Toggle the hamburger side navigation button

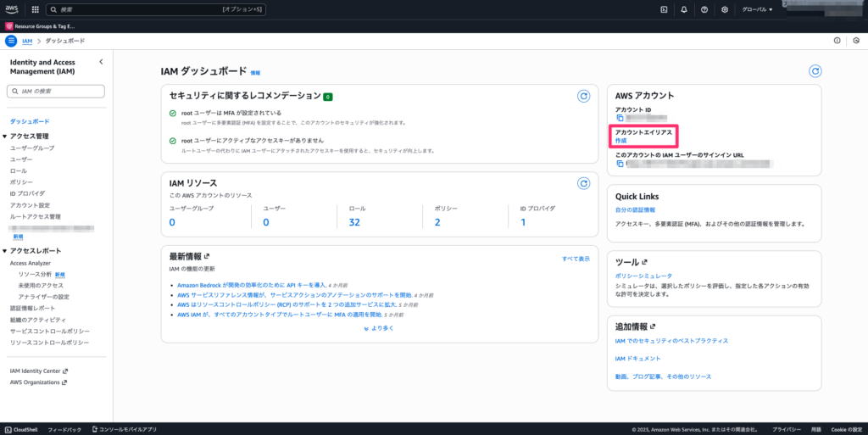[x=11, y=41]
